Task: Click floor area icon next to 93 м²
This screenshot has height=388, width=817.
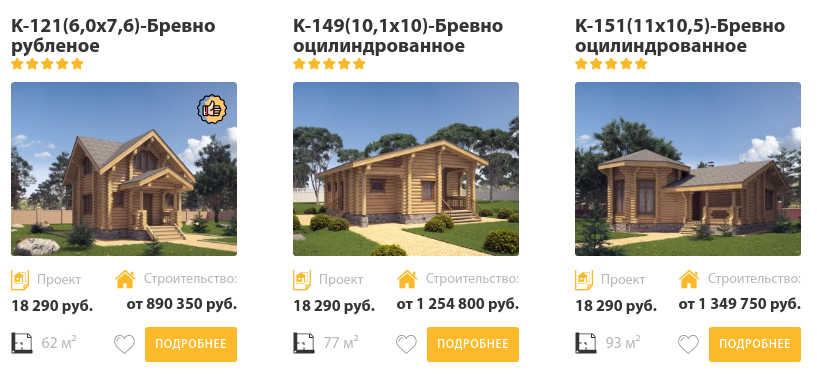Action: point(586,343)
